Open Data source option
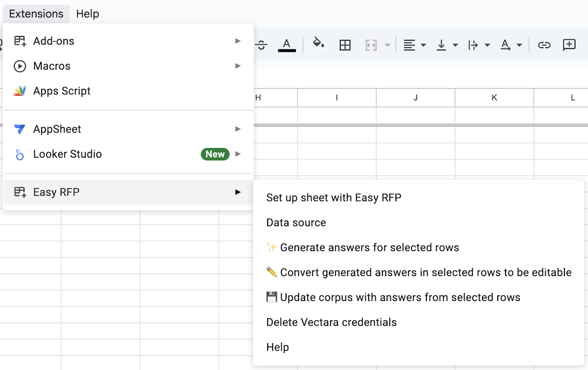This screenshot has width=588, height=370. click(x=419, y=223)
